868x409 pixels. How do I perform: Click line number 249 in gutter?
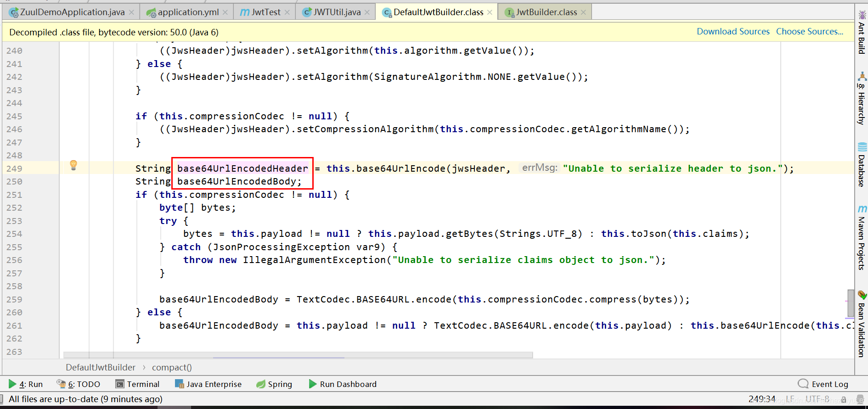(x=14, y=168)
